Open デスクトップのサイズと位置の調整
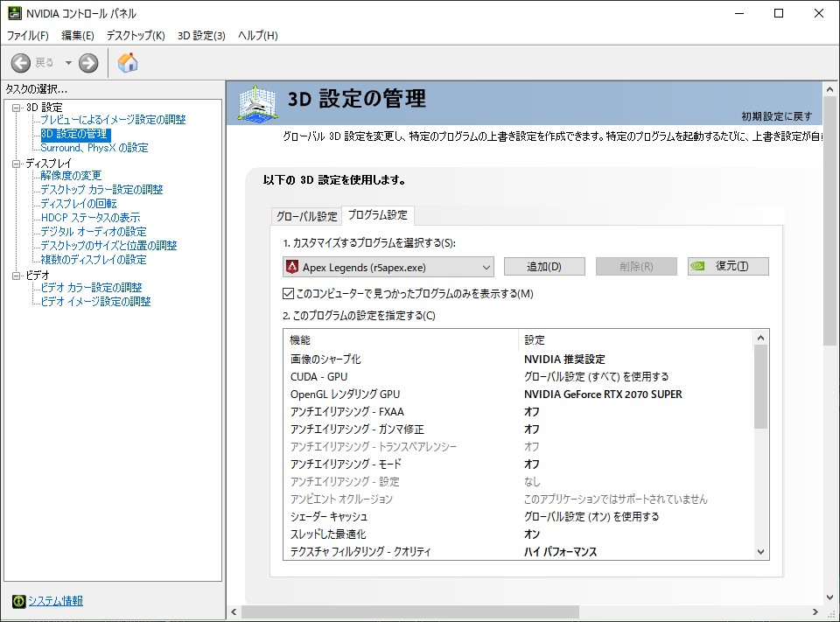Viewport: 840px width, 622px height. pyautogui.click(x=108, y=245)
